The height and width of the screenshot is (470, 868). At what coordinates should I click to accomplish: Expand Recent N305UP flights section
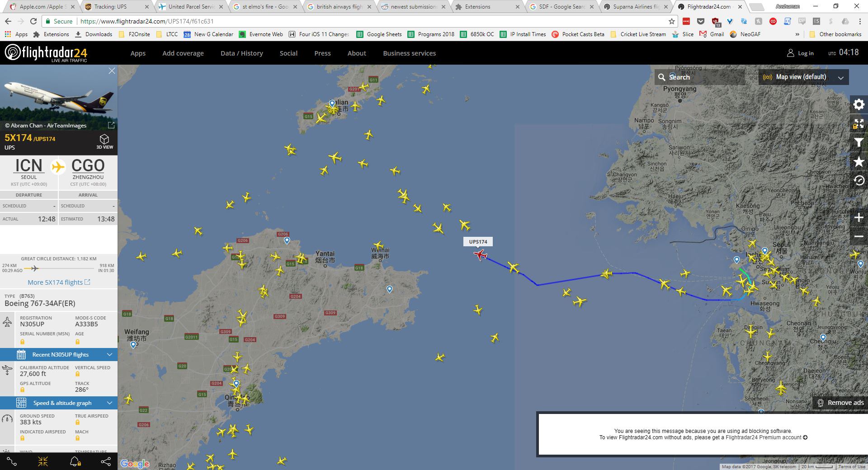pos(59,355)
